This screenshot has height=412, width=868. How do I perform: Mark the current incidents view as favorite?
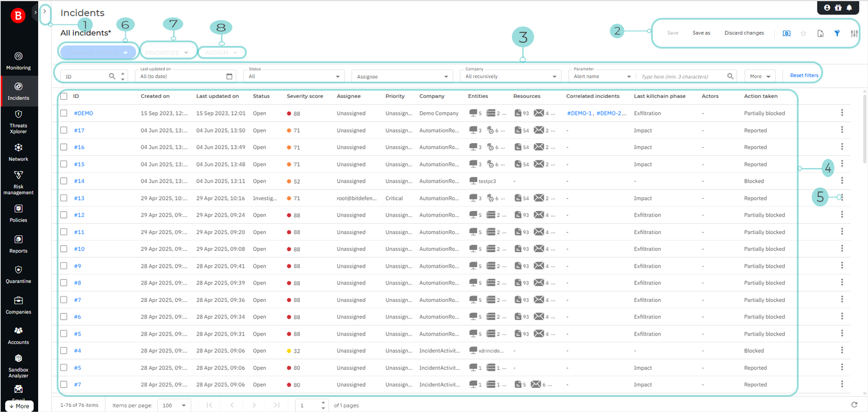point(803,33)
